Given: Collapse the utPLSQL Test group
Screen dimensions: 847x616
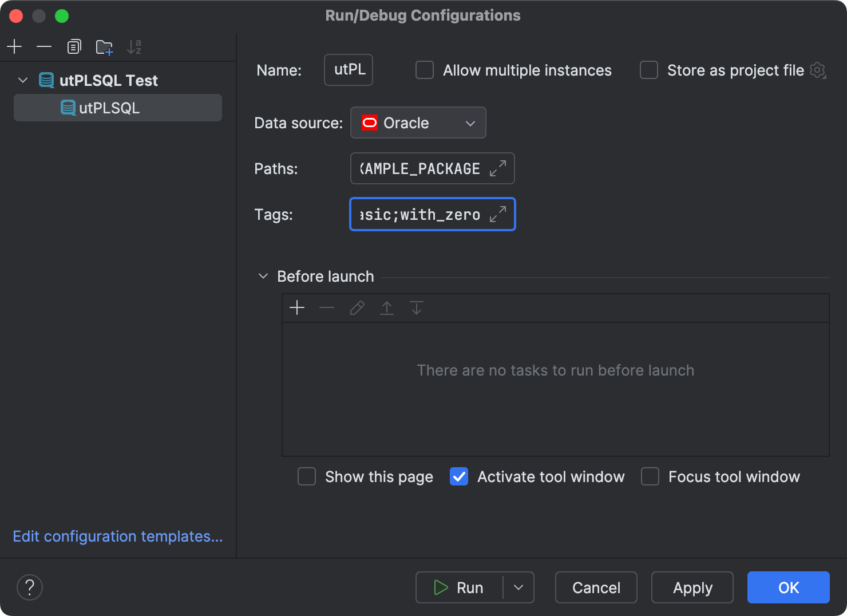Looking at the screenshot, I should tap(22, 80).
